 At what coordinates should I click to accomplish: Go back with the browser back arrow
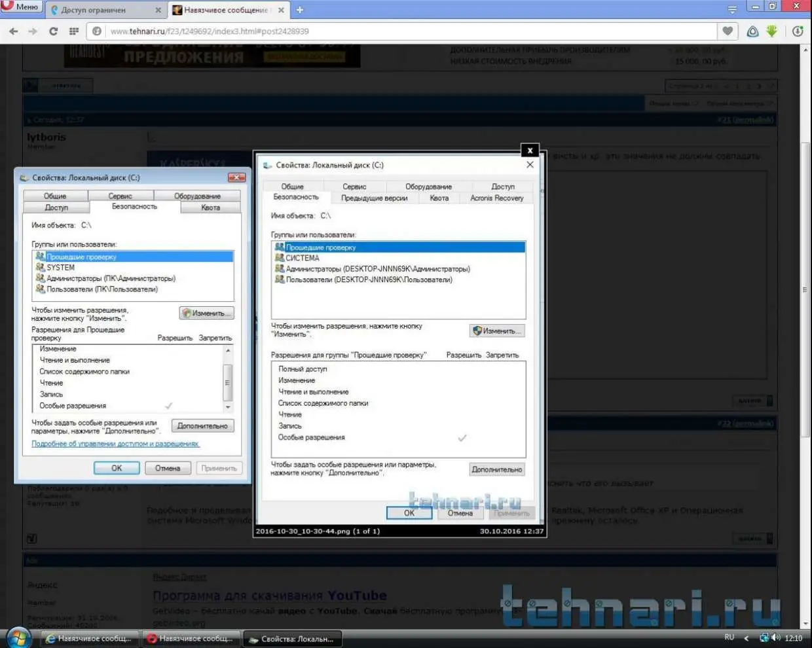coord(13,31)
